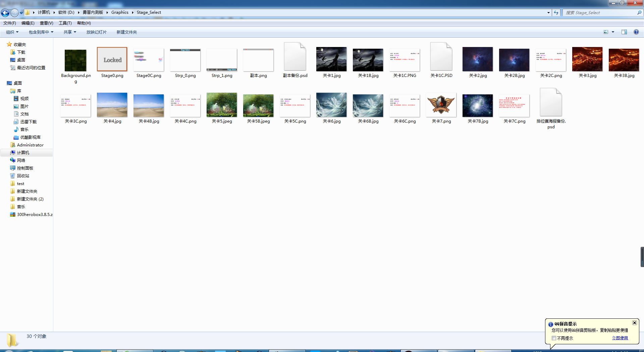Open the 查看(V) menu
This screenshot has height=352, width=644.
point(46,23)
